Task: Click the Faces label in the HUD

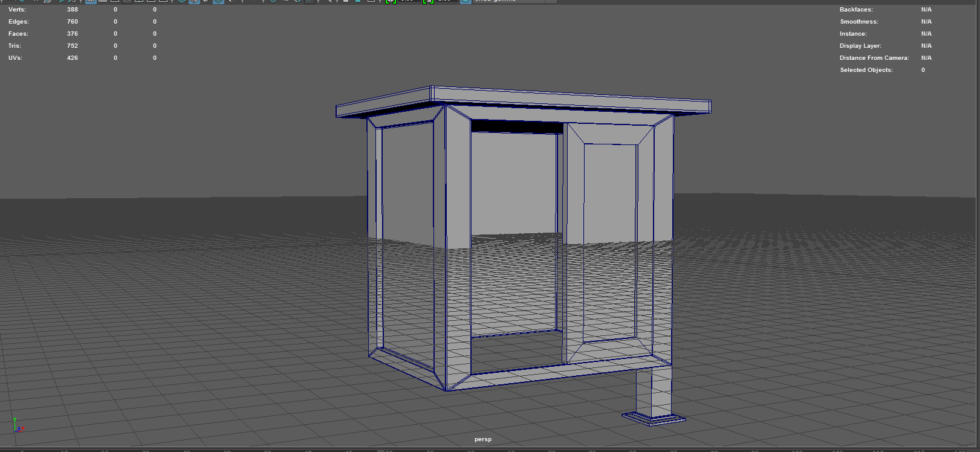Action: pos(18,34)
